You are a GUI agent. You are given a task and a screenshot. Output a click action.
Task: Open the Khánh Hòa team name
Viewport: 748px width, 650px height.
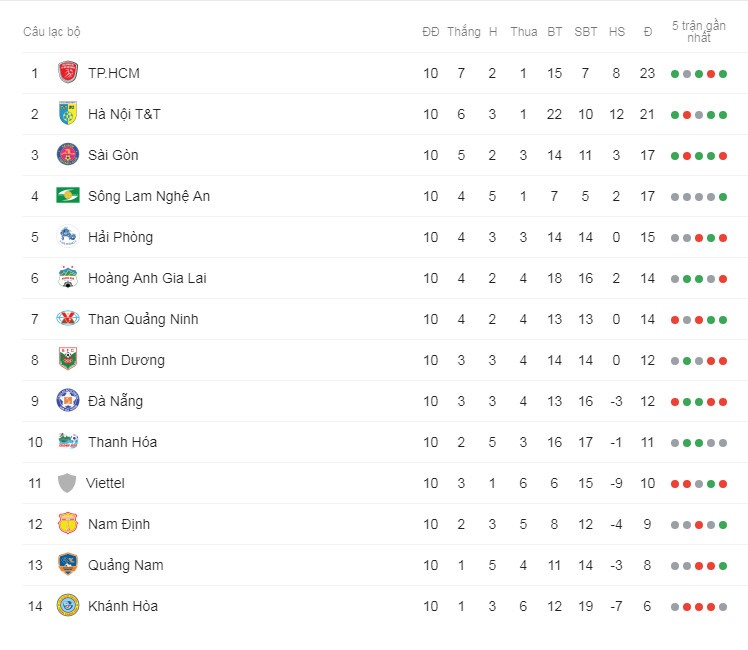tap(123, 606)
